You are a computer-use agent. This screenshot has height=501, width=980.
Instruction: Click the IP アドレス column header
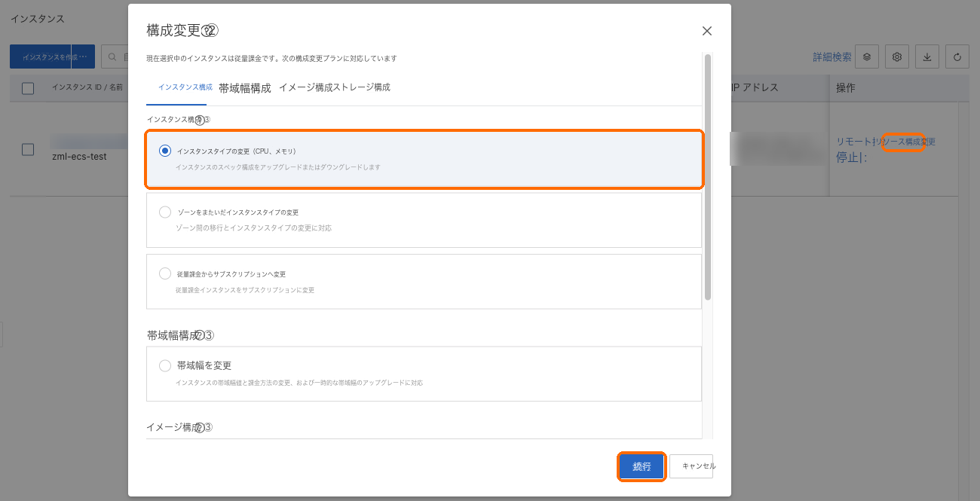(x=755, y=88)
